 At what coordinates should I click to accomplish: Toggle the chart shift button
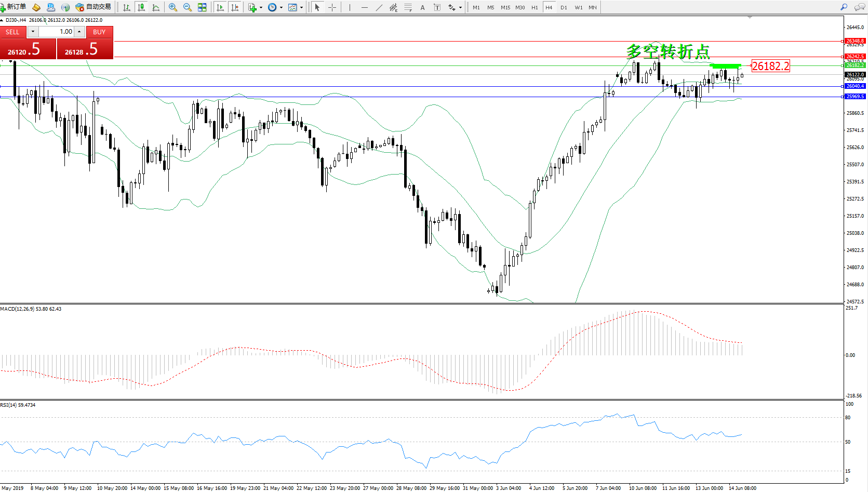(235, 7)
